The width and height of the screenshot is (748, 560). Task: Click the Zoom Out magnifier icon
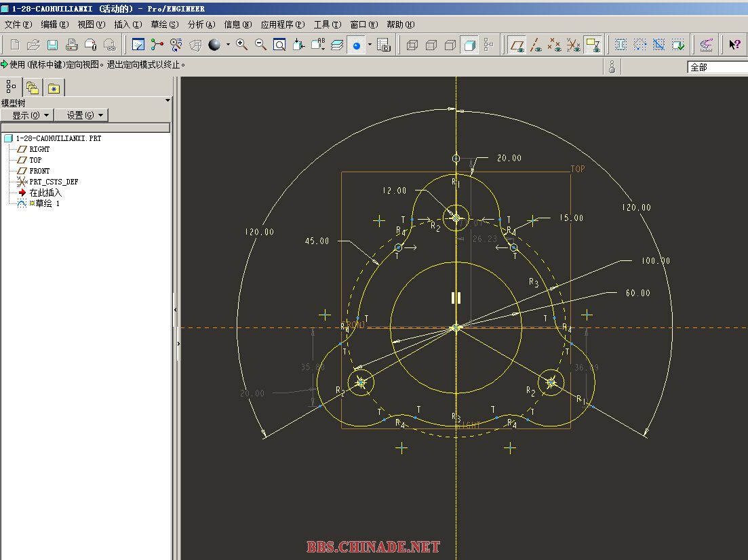click(x=260, y=45)
